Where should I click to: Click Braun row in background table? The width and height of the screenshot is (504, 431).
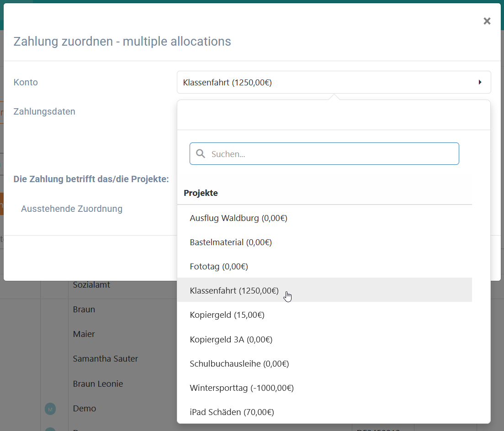[x=84, y=309]
